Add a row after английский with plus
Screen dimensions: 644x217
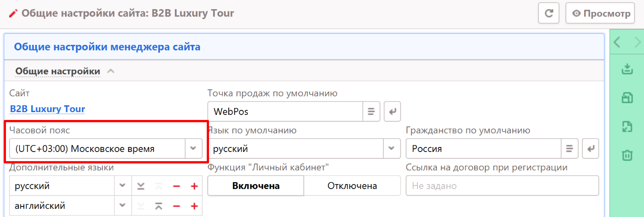coord(194,206)
